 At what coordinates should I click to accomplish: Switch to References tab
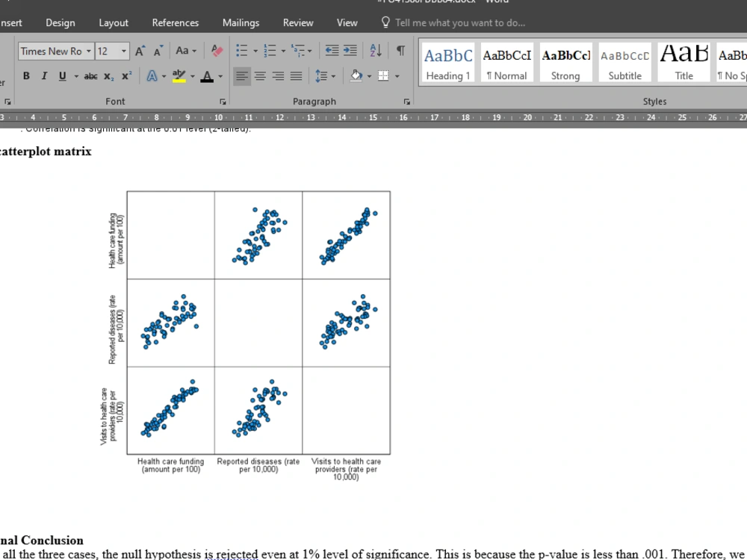(176, 23)
